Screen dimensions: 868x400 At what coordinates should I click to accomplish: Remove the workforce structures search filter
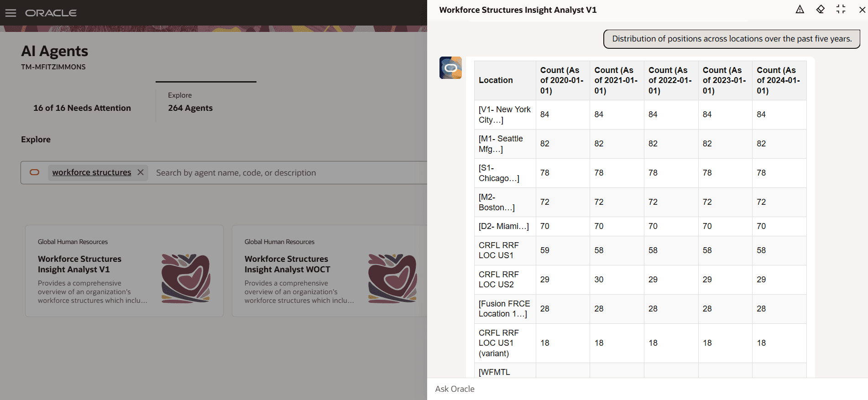coord(141,172)
